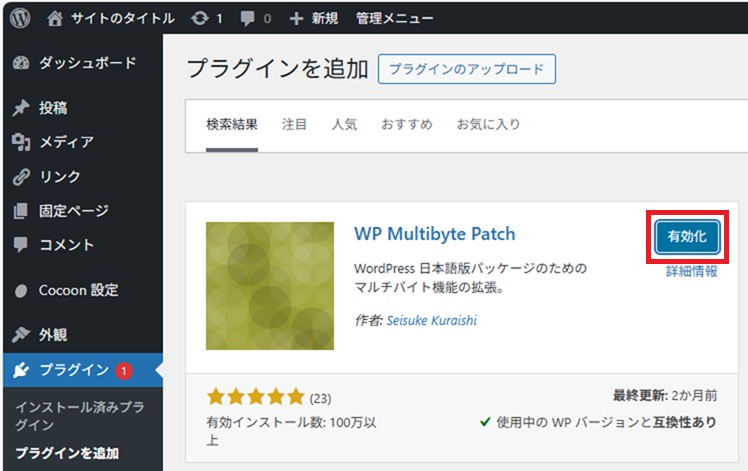The width and height of the screenshot is (748, 471).
Task: Click the プラグインを追加 page heading
Action: (x=278, y=69)
